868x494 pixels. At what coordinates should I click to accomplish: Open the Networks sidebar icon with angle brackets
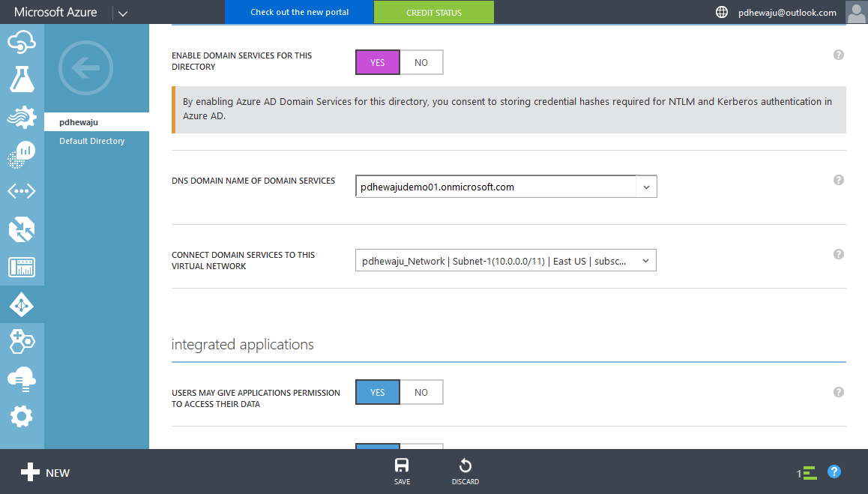(x=22, y=192)
